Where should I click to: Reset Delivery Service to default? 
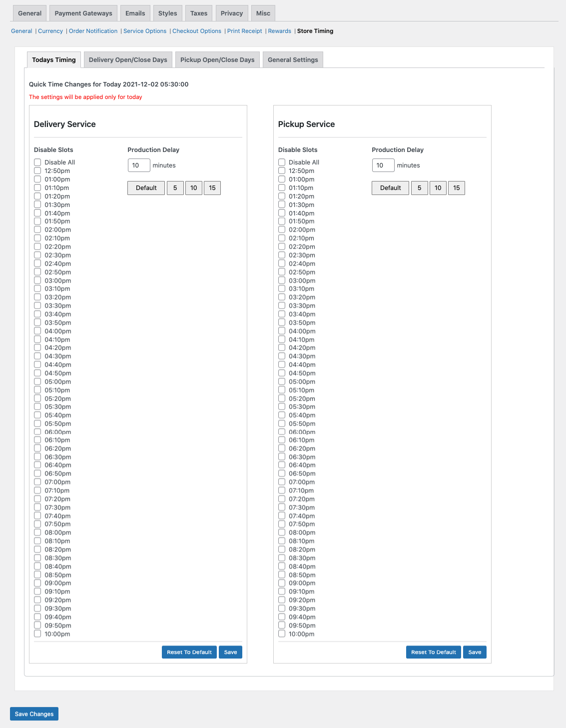coord(189,652)
